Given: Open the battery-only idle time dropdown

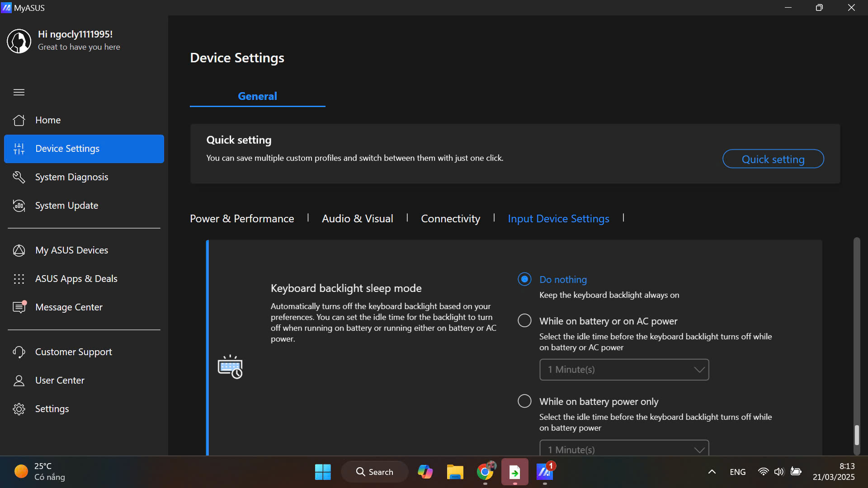Looking at the screenshot, I should (x=624, y=448).
